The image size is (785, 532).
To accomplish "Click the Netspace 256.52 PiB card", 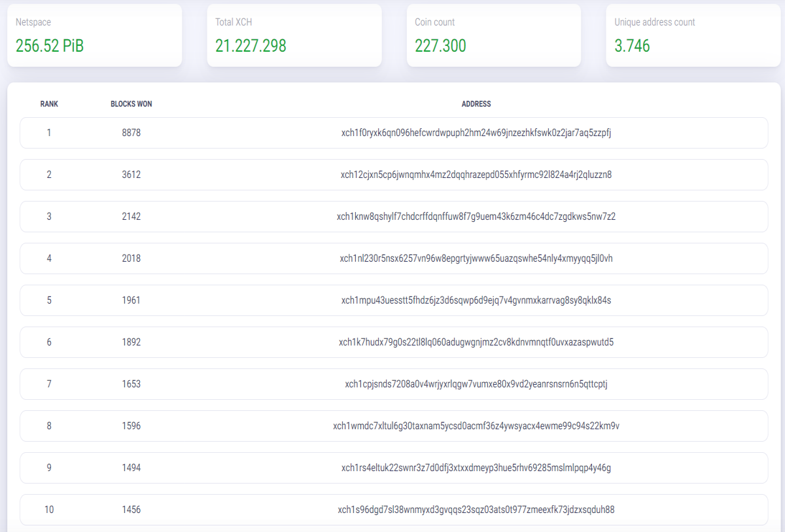I will pyautogui.click(x=94, y=35).
